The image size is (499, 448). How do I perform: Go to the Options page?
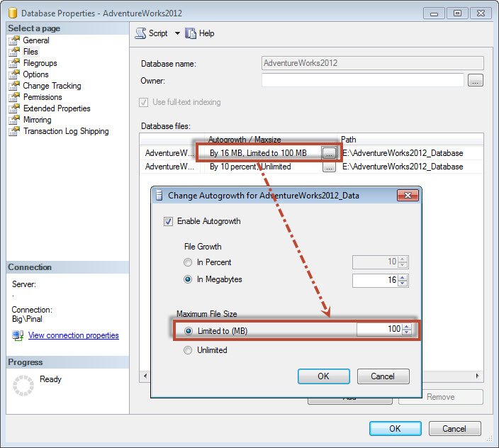click(35, 74)
